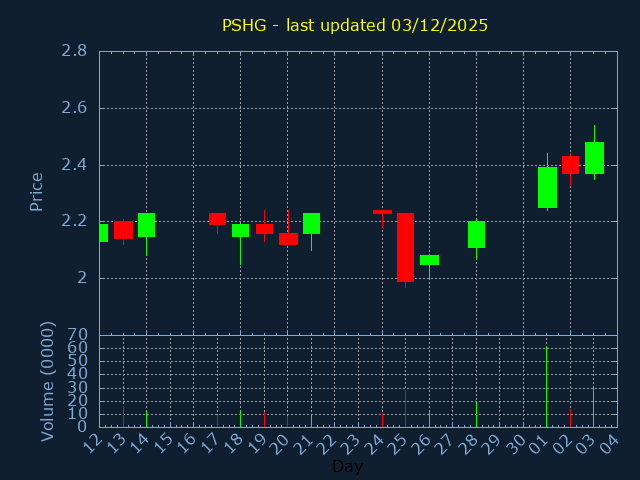Viewport: 640px width, 480px height.
Task: Click the large red candlestick on day 25
Action: 405,247
